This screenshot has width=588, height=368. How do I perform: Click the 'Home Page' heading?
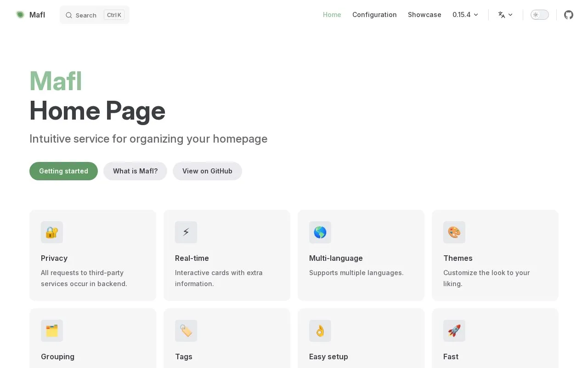click(x=97, y=111)
